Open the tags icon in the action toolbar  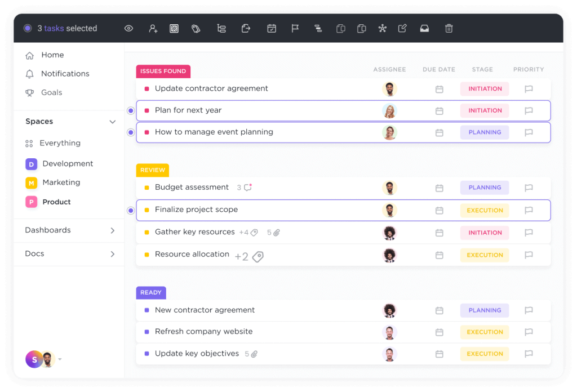[197, 28]
